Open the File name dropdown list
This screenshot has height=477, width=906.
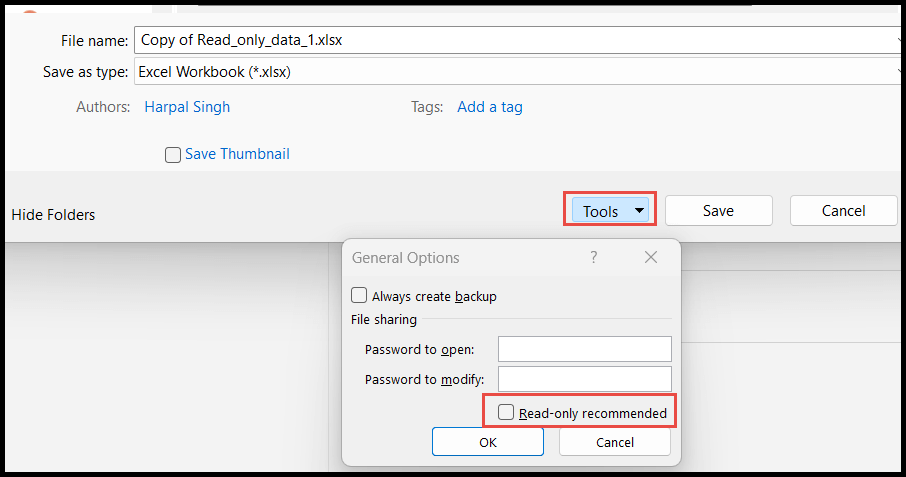899,40
